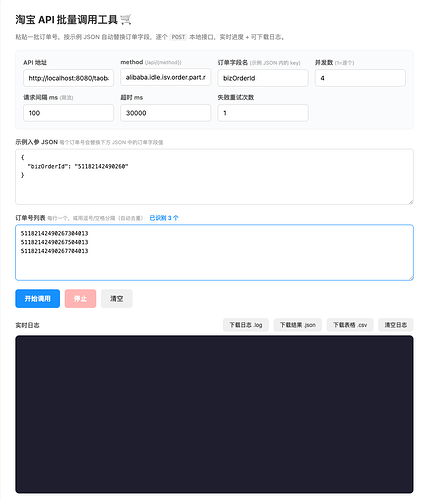Download log via 下载日志 .log button
Image resolution: width=426 pixels, height=500 pixels.
coord(246,325)
